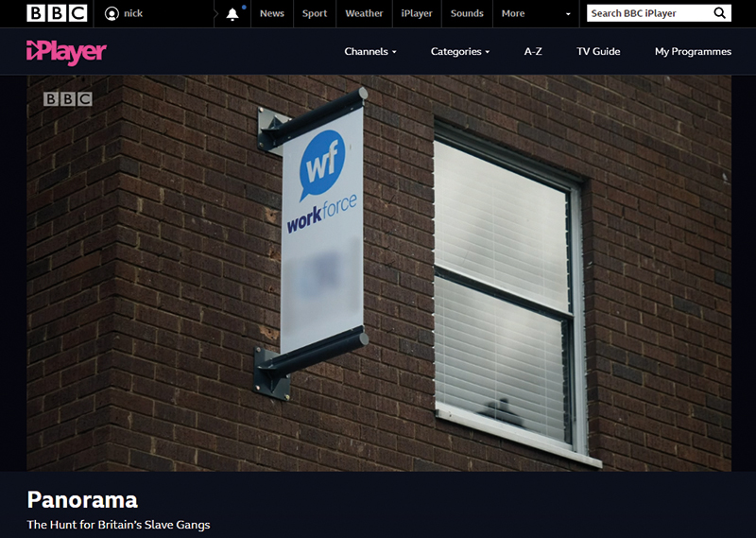This screenshot has width=756, height=538.
Task: Click the BBC logo in the top bar
Action: 57,13
